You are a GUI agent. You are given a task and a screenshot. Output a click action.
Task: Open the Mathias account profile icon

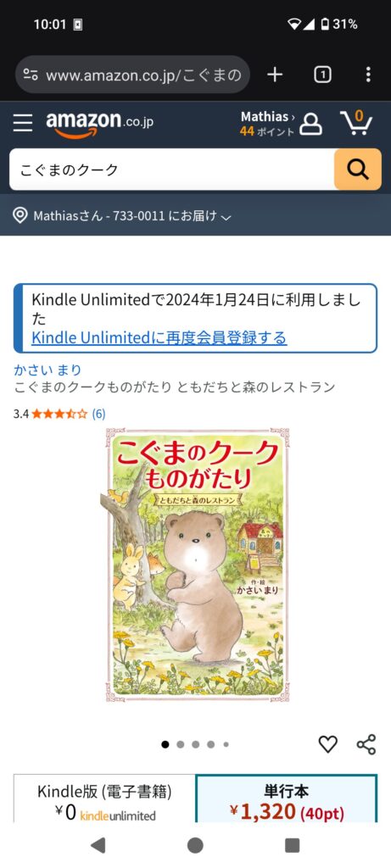[310, 124]
